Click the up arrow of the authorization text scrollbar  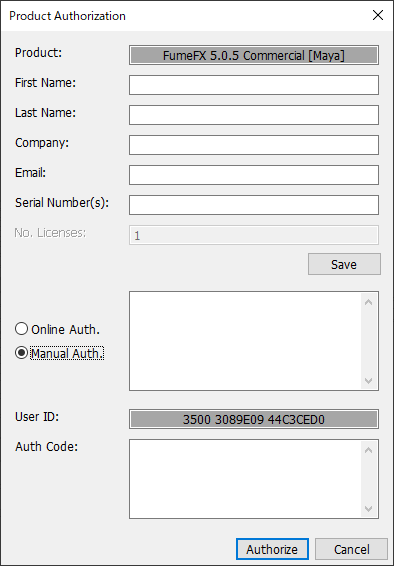pyautogui.click(x=368, y=302)
